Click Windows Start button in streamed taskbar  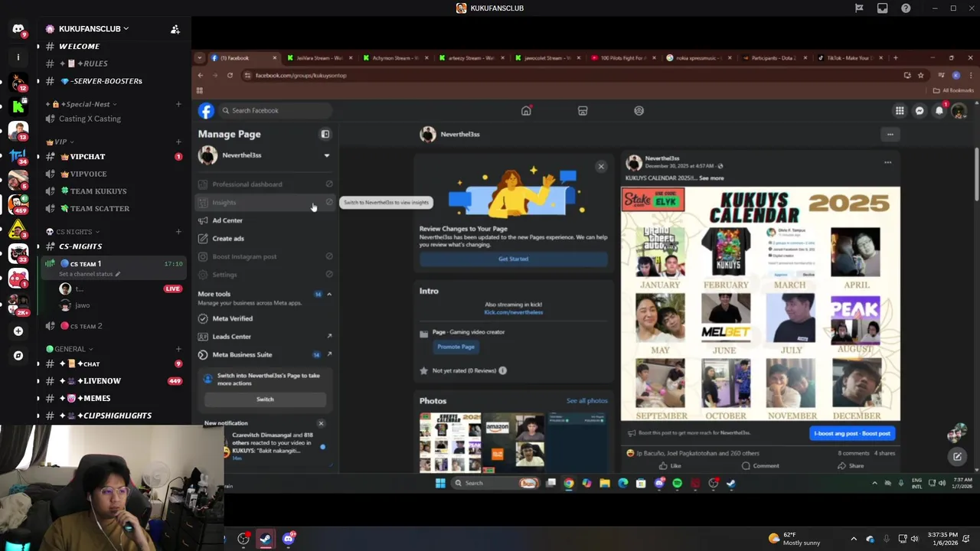440,483
